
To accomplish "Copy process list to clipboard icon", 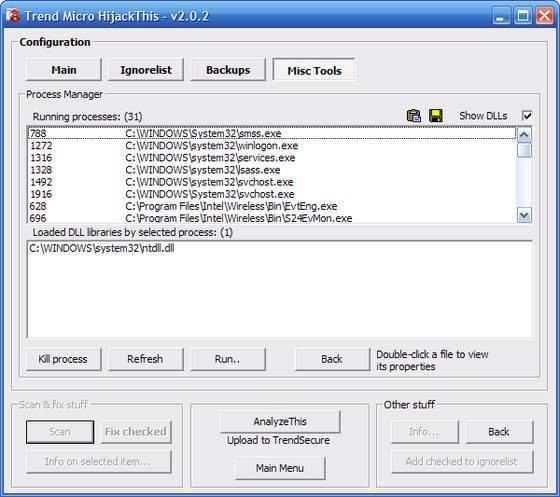I will pos(414,116).
